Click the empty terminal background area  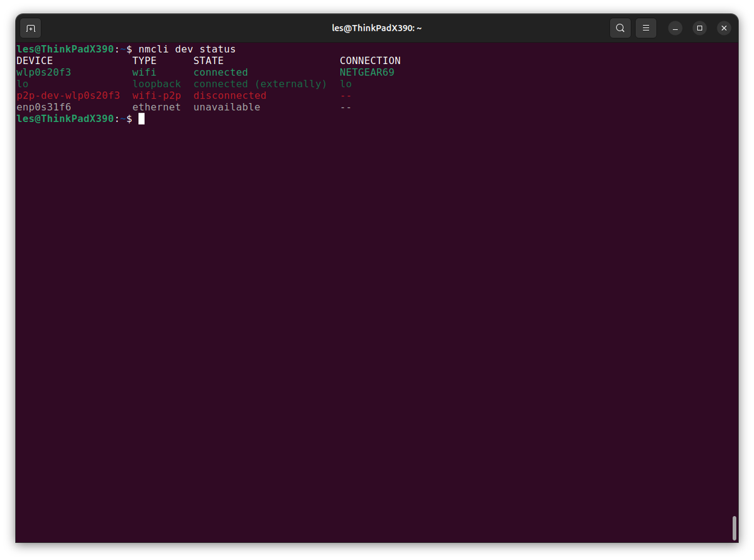(x=377, y=314)
